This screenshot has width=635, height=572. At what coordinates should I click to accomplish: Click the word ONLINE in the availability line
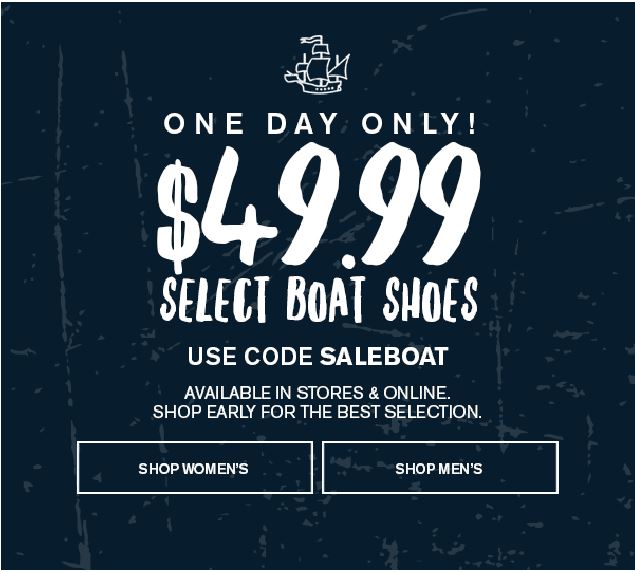(x=418, y=392)
